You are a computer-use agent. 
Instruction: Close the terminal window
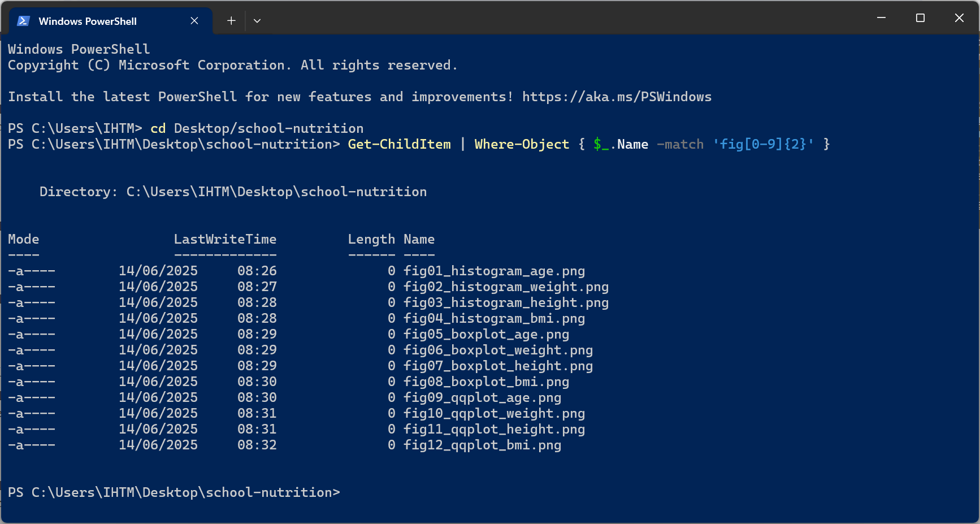959,18
